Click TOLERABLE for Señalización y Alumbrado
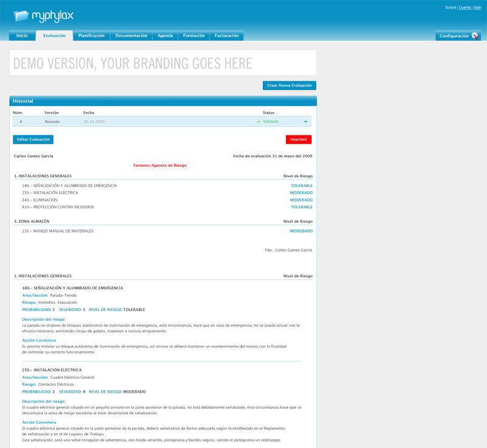The height and width of the screenshot is (448, 487). (301, 186)
